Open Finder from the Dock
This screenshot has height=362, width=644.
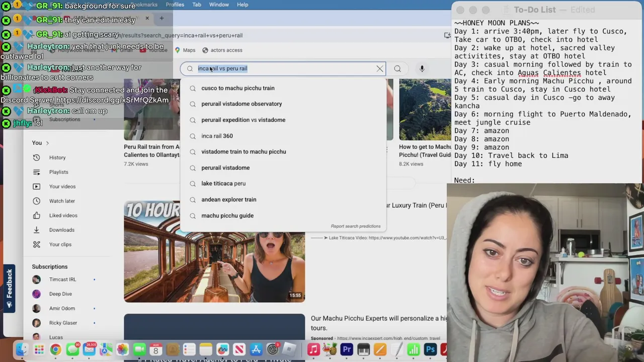pyautogui.click(x=22, y=349)
